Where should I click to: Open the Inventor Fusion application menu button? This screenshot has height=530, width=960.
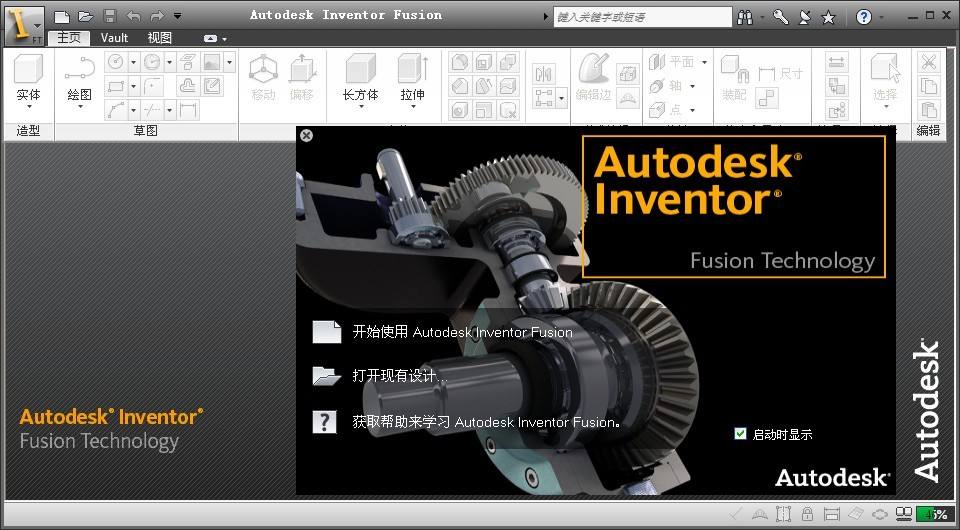click(x=24, y=26)
